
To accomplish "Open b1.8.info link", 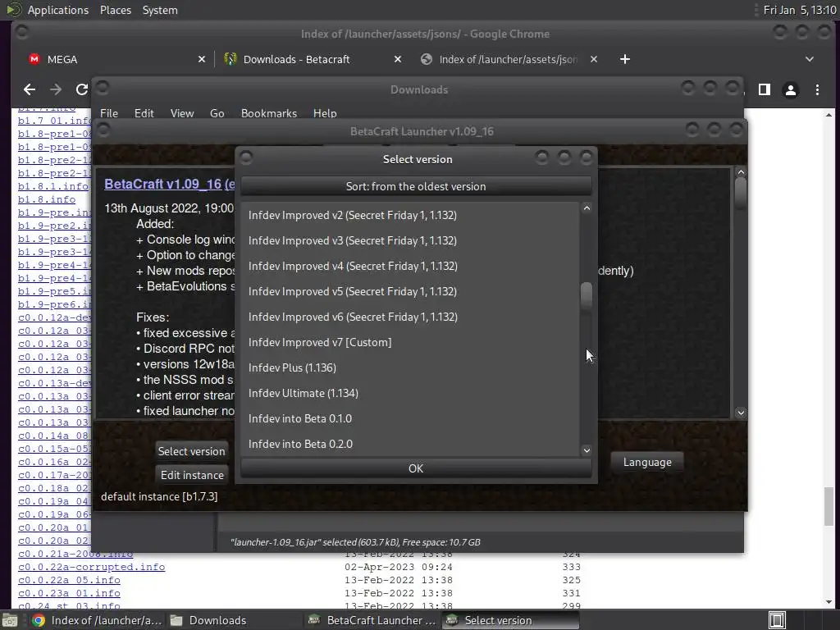I will [47, 199].
